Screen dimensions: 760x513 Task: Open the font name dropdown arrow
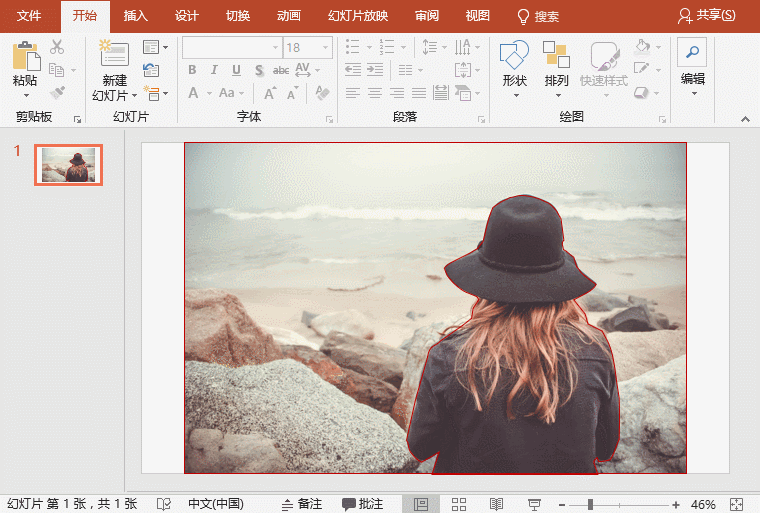pyautogui.click(x=276, y=47)
